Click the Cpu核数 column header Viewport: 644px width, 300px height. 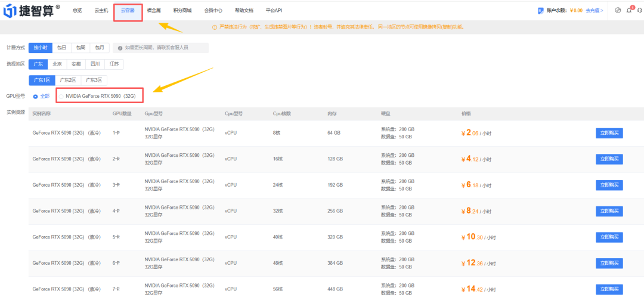tap(281, 113)
